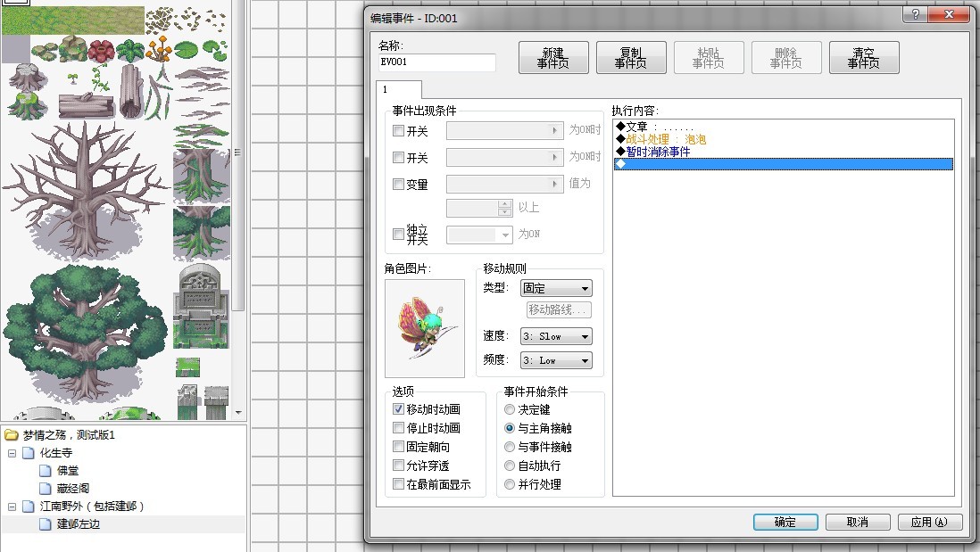
Task: Click the 复制事件页 button
Action: pos(631,57)
